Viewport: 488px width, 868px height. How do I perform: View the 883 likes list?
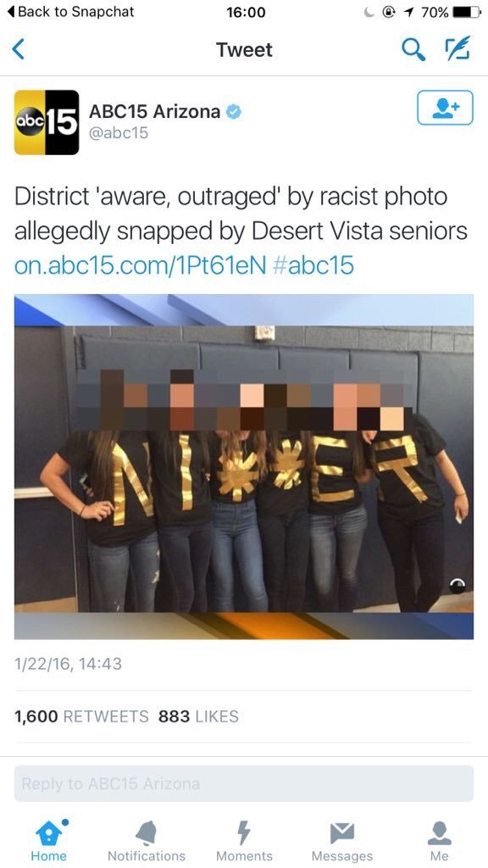(x=198, y=716)
